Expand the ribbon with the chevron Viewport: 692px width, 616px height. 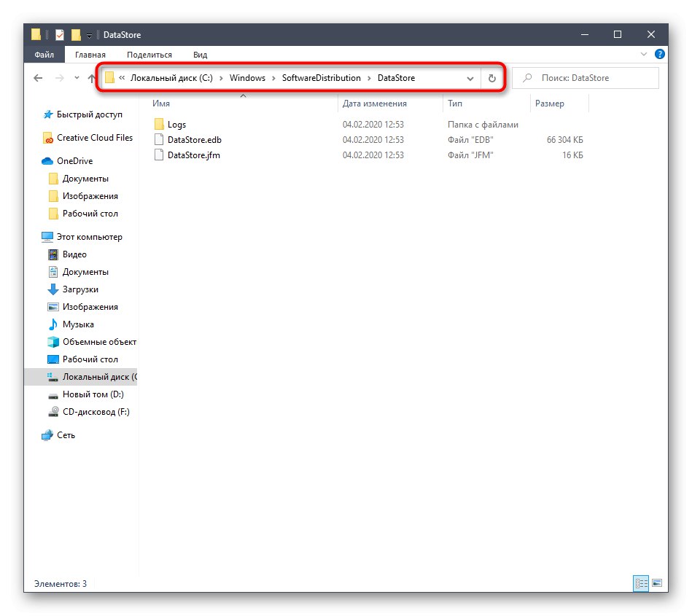coord(643,54)
